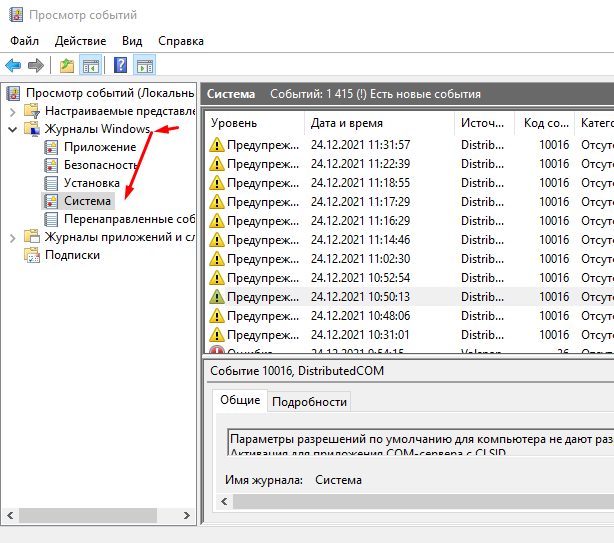This screenshot has width=614, height=543.
Task: Click the Forwarded events log icon
Action: 51,219
